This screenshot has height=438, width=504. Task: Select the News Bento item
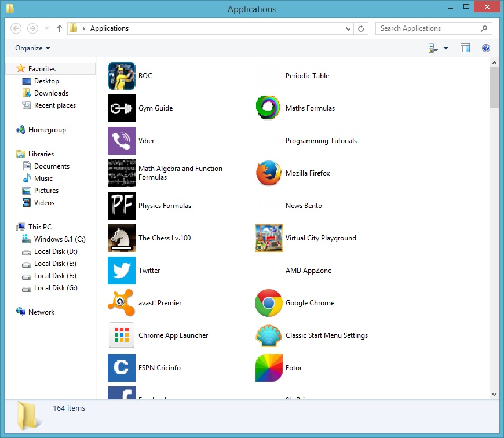click(x=304, y=206)
